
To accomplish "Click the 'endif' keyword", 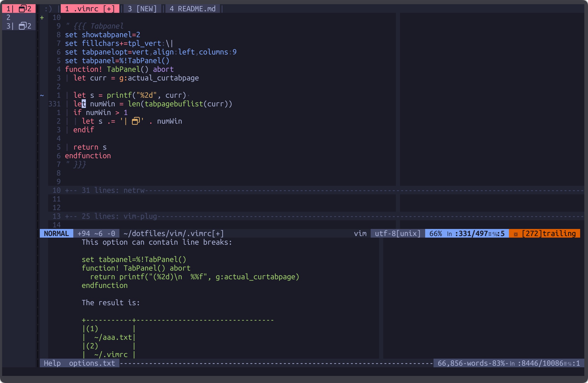I will click(84, 130).
